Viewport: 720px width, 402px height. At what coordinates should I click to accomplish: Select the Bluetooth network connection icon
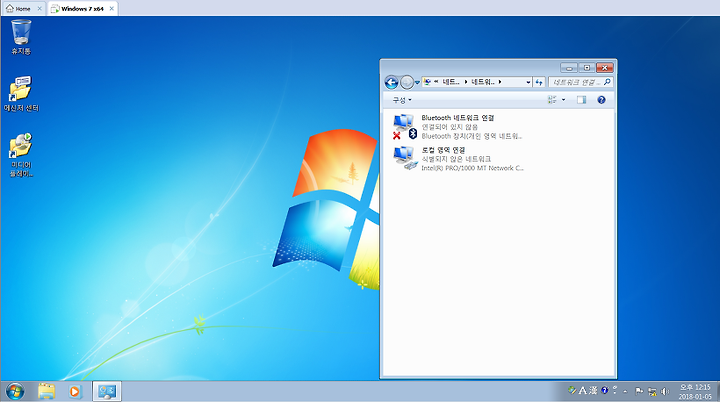[x=405, y=126]
